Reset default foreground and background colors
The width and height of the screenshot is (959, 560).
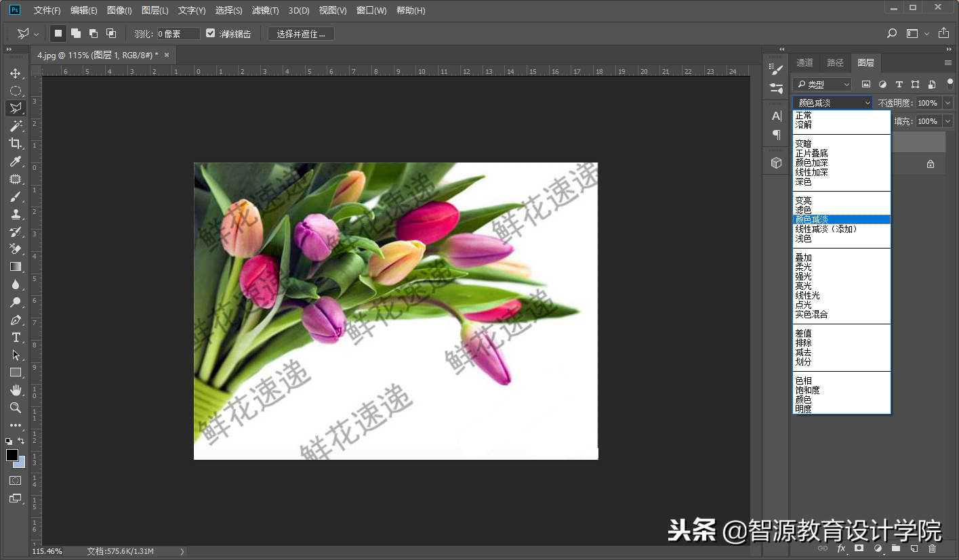(9, 441)
